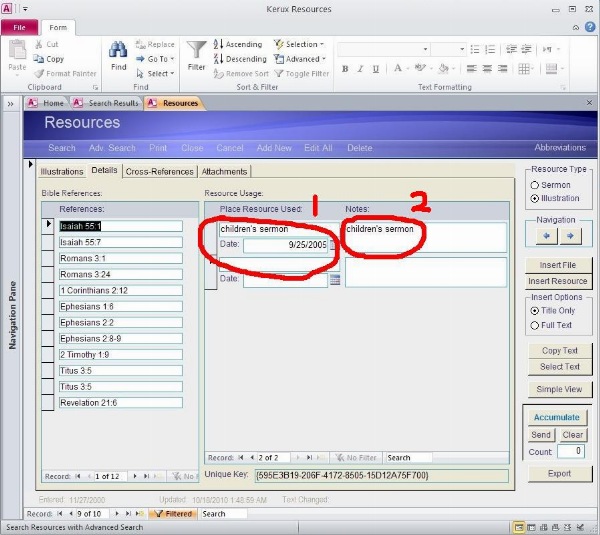This screenshot has width=600, height=535.
Task: Toggle Italic text formatting
Action: (360, 69)
